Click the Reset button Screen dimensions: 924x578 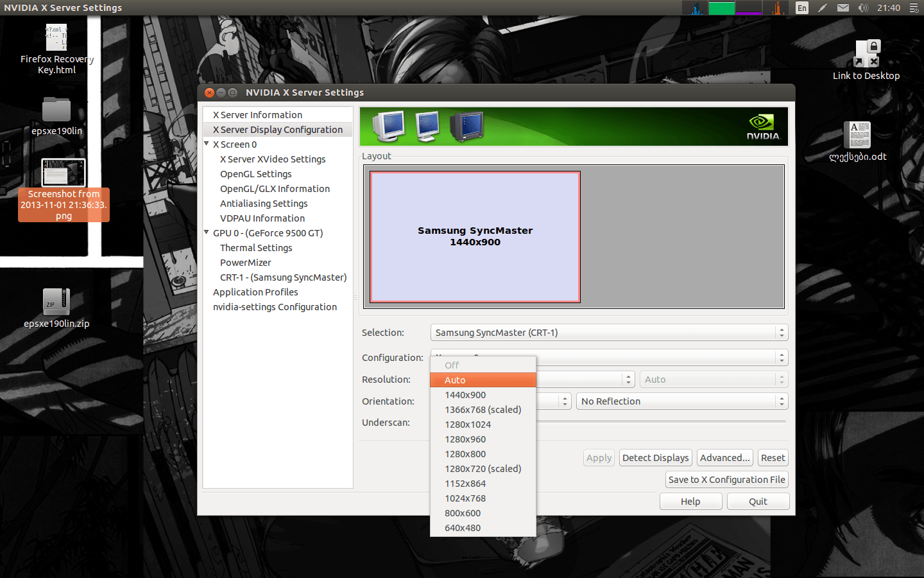coord(773,458)
